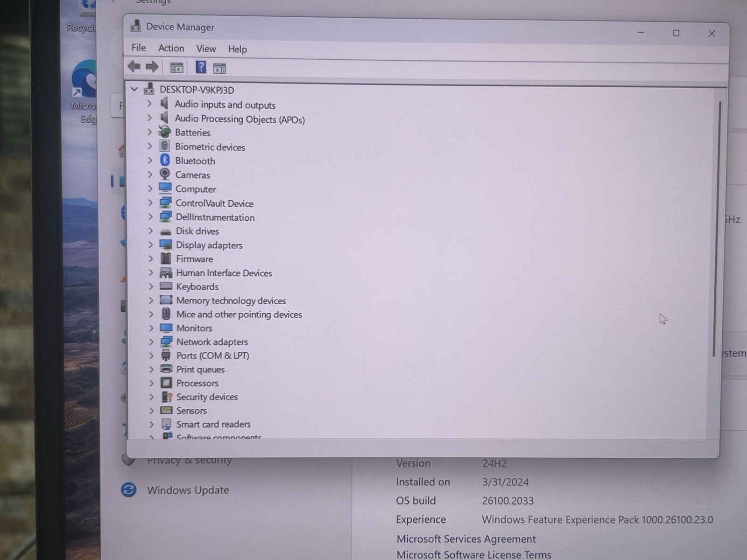
Task: Select the Keyboards icon
Action: pos(166,286)
